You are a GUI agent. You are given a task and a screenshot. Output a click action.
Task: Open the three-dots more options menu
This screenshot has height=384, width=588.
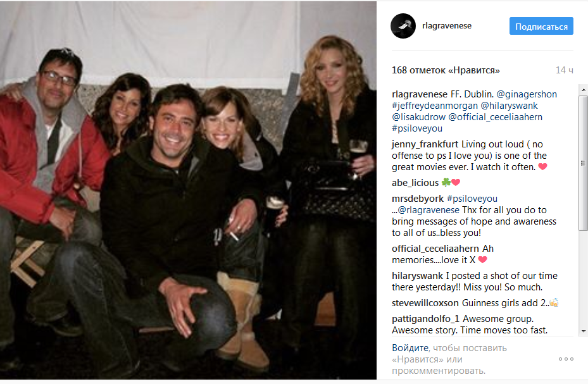tap(566, 359)
